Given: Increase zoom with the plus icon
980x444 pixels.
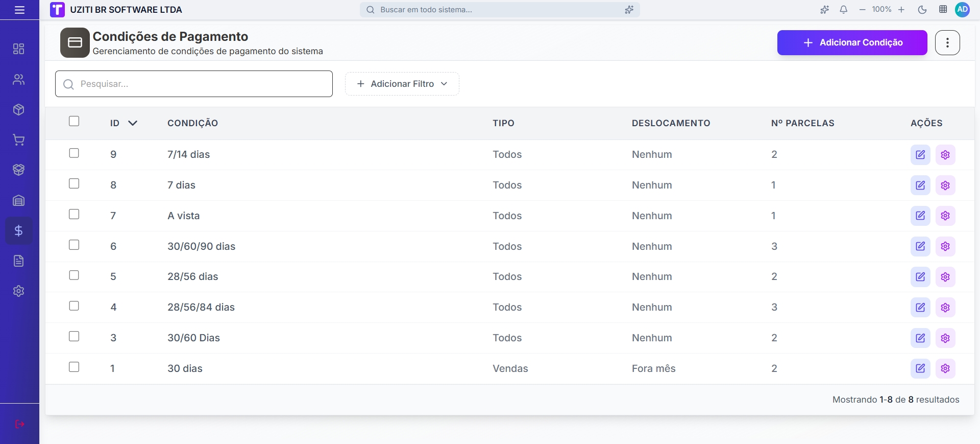Looking at the screenshot, I should [901, 10].
